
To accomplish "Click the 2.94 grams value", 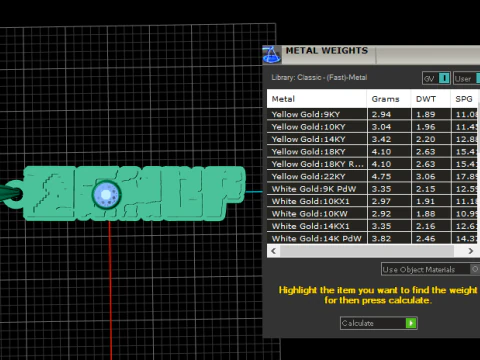I will pyautogui.click(x=381, y=114).
